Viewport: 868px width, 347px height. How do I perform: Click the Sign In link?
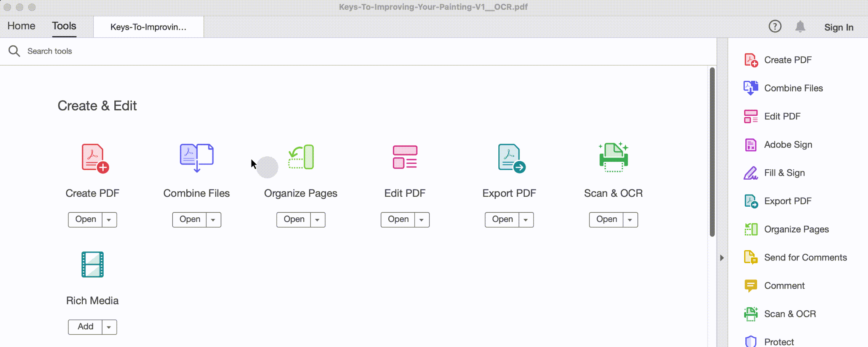tap(839, 27)
